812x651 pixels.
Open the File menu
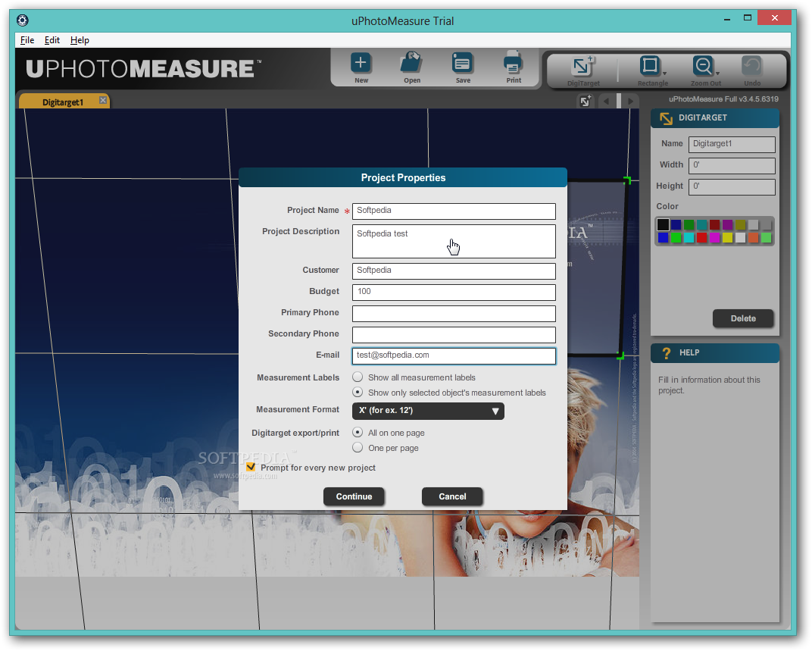(27, 40)
